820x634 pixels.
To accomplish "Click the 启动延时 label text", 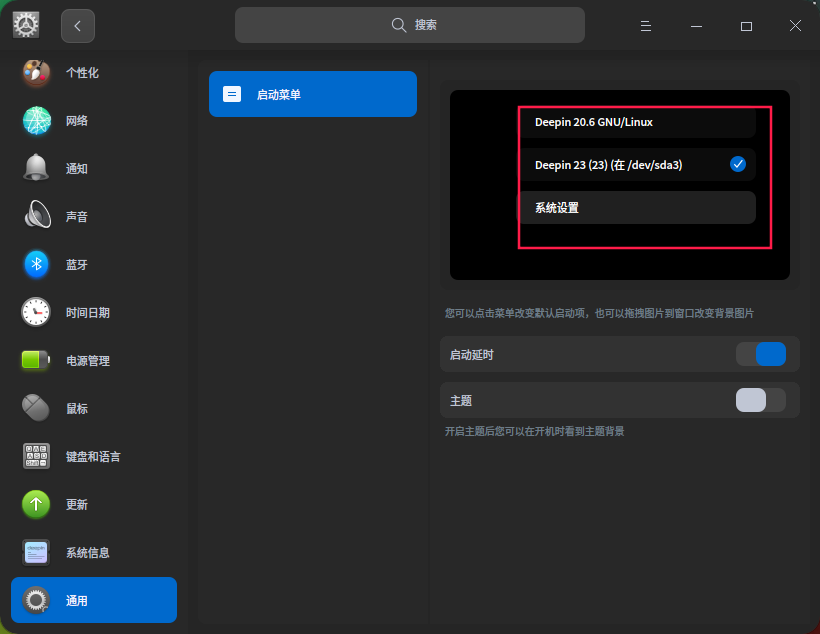I will pyautogui.click(x=472, y=355).
